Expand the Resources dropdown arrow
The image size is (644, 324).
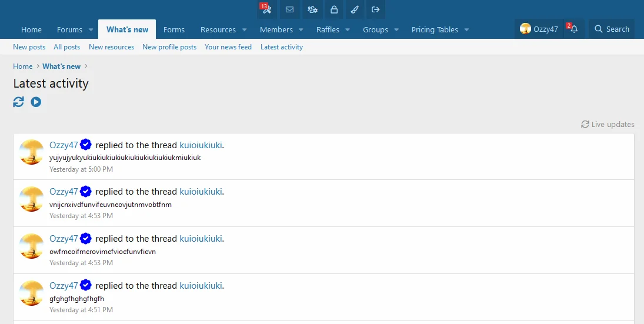245,29
